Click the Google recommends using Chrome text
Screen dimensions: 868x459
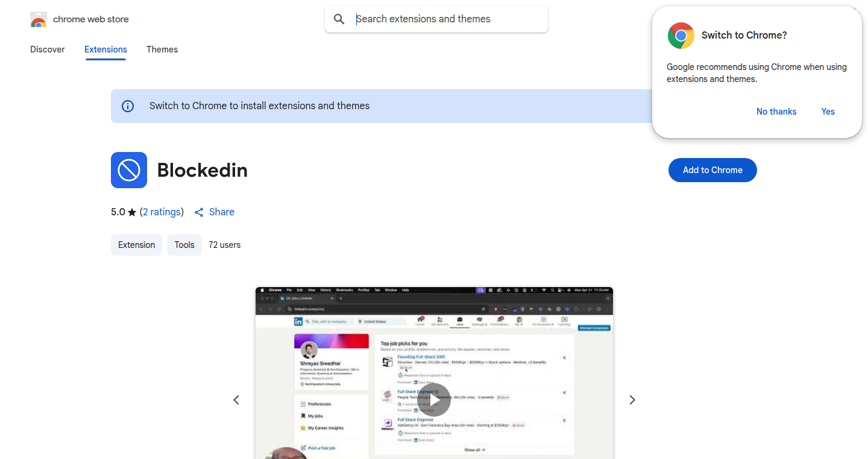(x=756, y=73)
